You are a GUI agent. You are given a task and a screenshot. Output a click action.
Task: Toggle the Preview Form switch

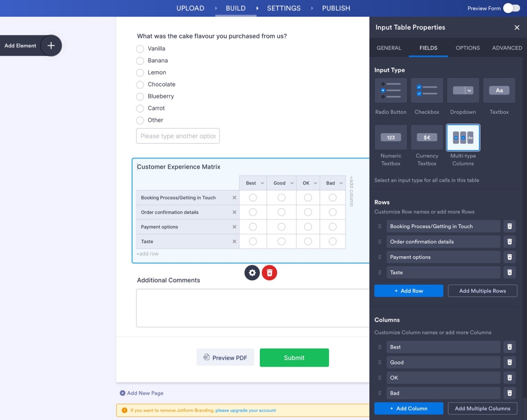coord(512,8)
